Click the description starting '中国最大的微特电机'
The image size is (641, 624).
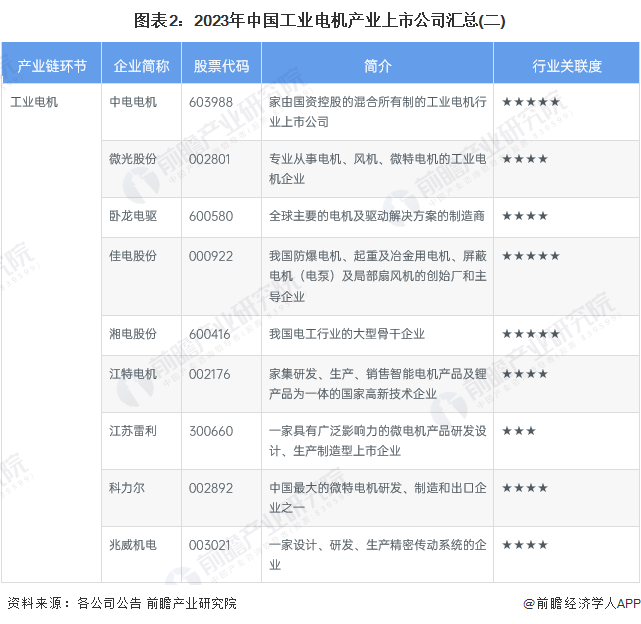point(377,497)
